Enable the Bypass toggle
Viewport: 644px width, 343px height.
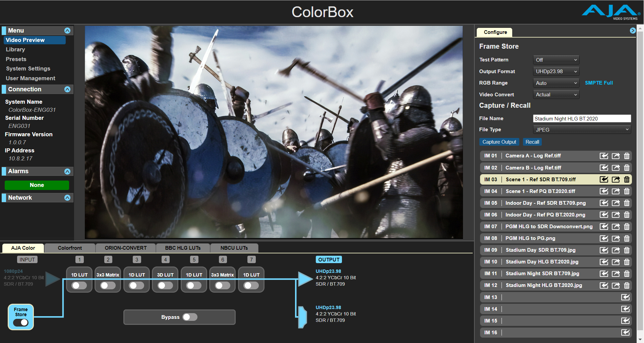[190, 317]
